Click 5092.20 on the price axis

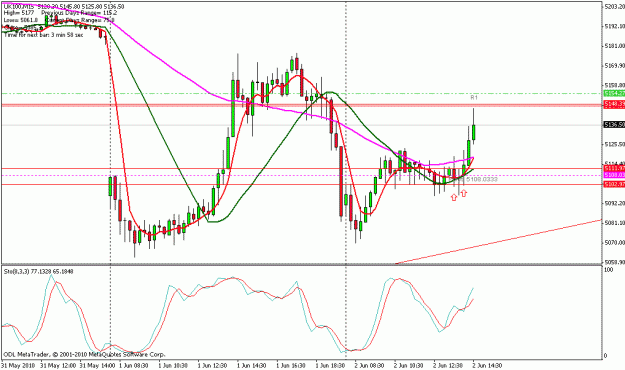pyautogui.click(x=615, y=203)
